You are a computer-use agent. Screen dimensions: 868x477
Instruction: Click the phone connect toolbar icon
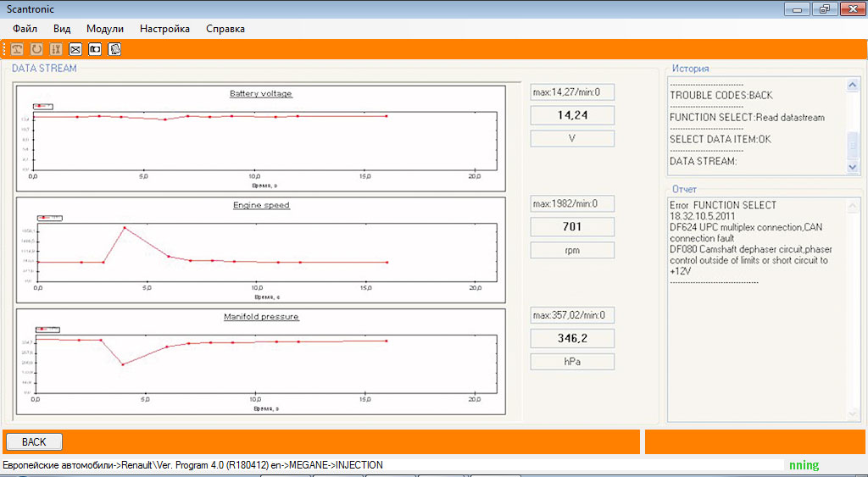16,49
